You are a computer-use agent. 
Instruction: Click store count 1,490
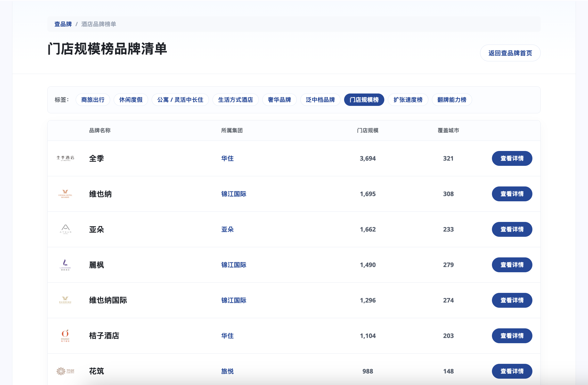point(368,265)
